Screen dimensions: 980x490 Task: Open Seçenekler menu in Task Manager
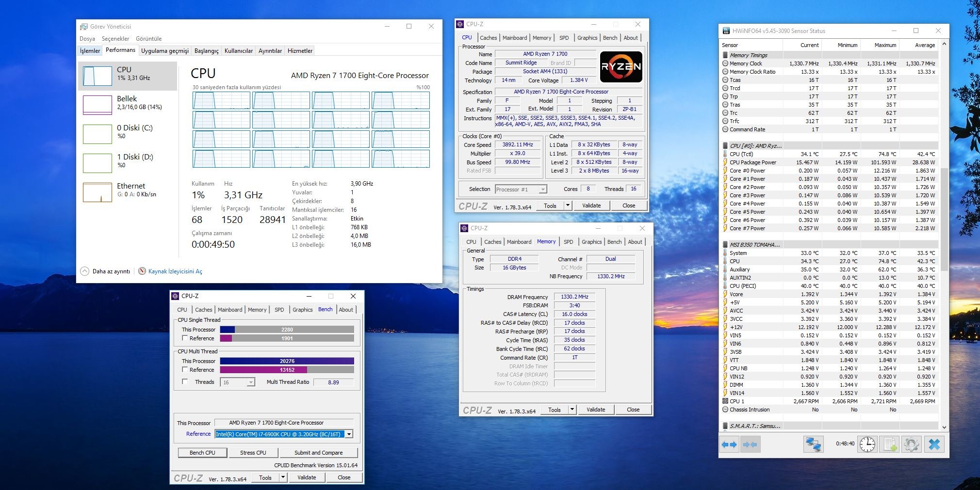(115, 39)
